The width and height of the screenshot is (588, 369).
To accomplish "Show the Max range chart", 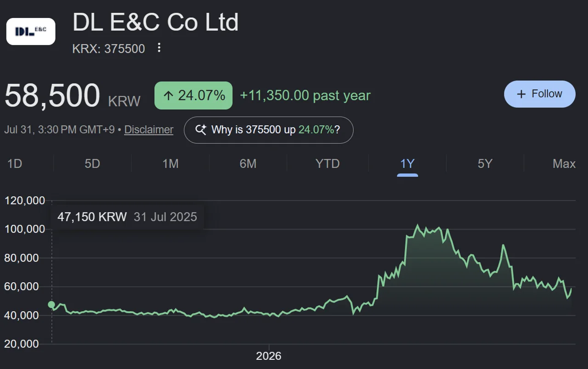I will pyautogui.click(x=564, y=163).
